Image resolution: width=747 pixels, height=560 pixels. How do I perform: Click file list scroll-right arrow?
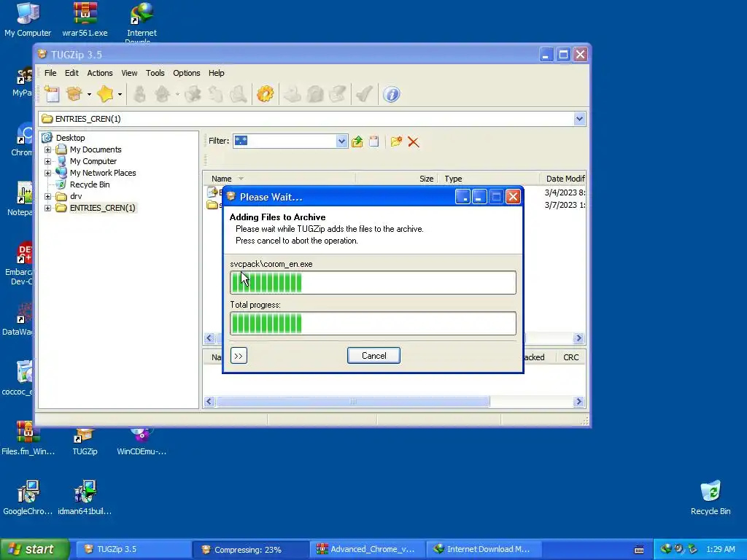coord(578,338)
